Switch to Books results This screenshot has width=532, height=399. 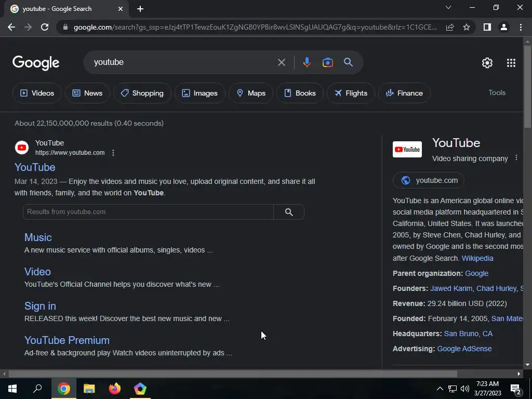[300, 93]
